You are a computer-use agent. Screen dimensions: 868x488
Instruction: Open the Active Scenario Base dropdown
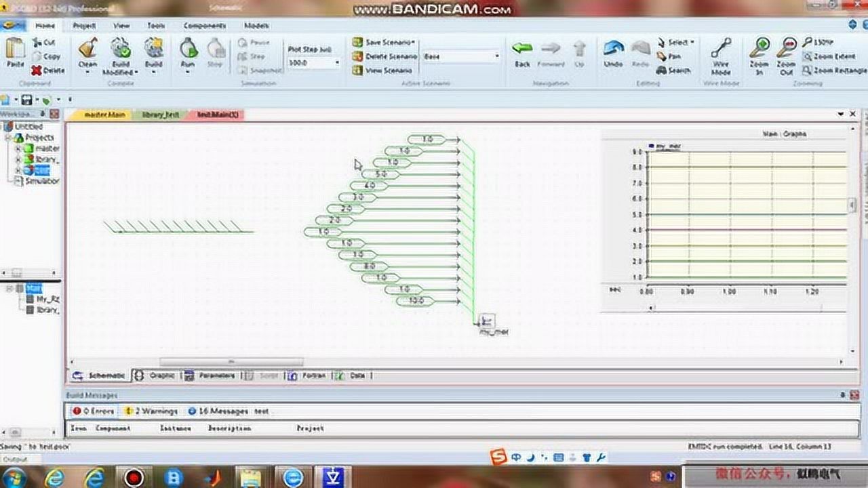(x=496, y=56)
